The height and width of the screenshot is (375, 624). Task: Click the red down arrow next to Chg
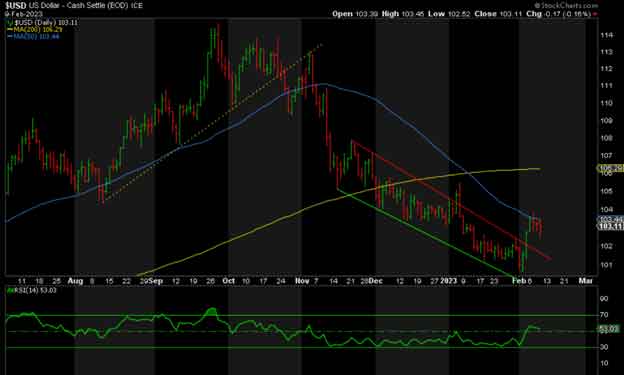[x=595, y=14]
